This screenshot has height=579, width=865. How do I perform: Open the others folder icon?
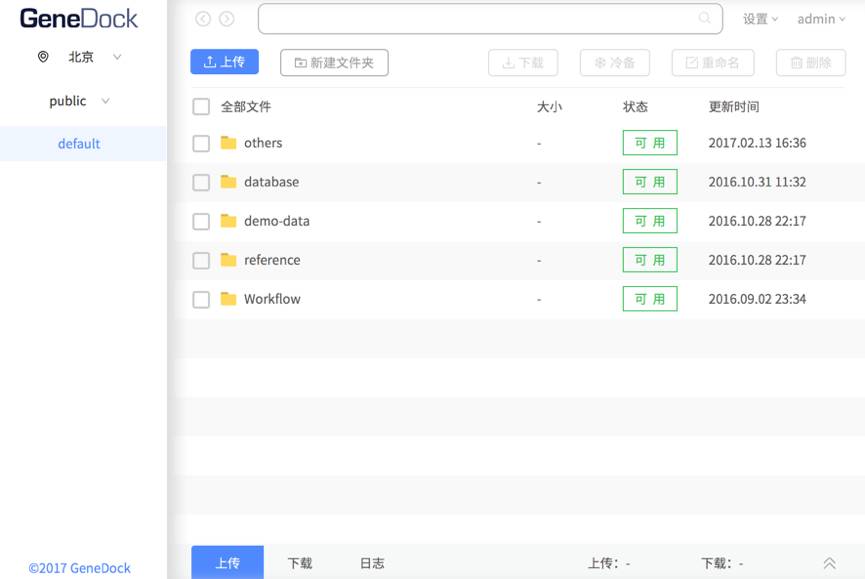pyautogui.click(x=229, y=143)
